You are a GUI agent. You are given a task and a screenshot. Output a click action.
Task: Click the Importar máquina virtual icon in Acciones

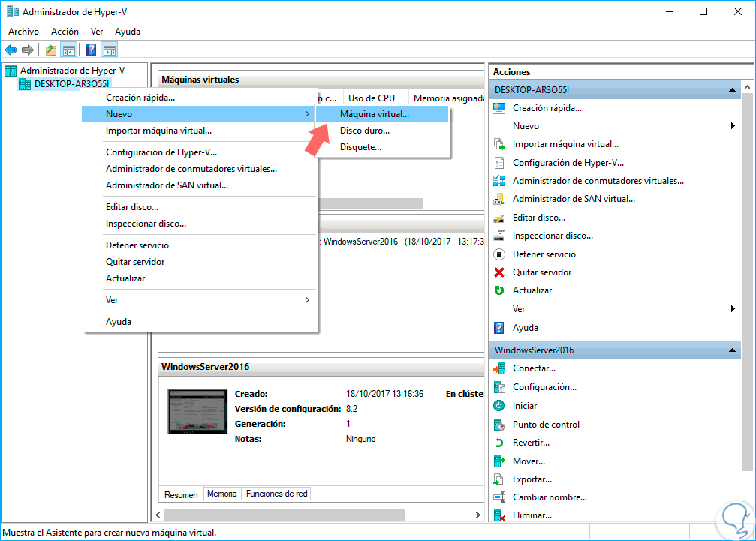click(x=499, y=144)
